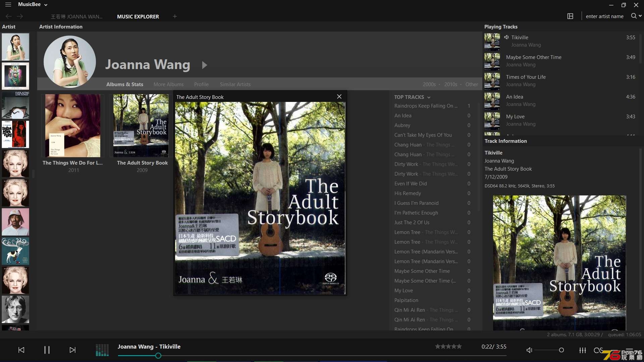This screenshot has height=362, width=644.
Task: Select Raindrops Keep Falling On top track
Action: [432, 106]
